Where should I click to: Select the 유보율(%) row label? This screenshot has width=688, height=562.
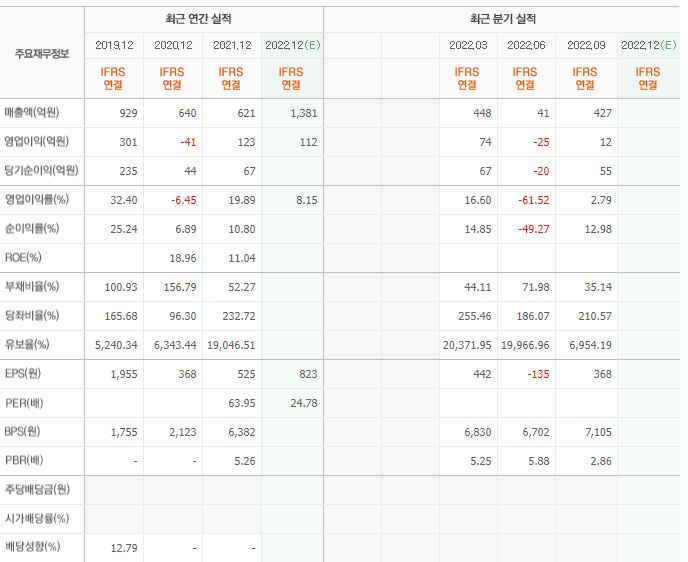tap(27, 345)
